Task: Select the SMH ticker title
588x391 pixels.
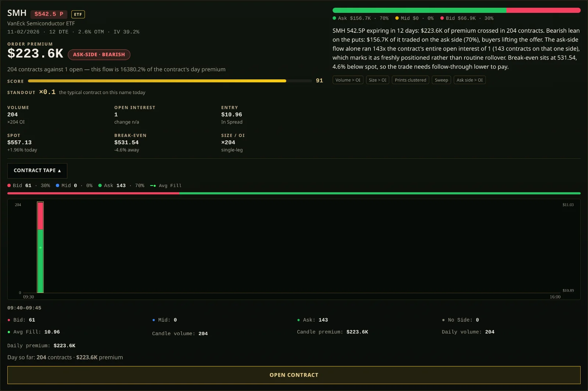Action: tap(17, 13)
